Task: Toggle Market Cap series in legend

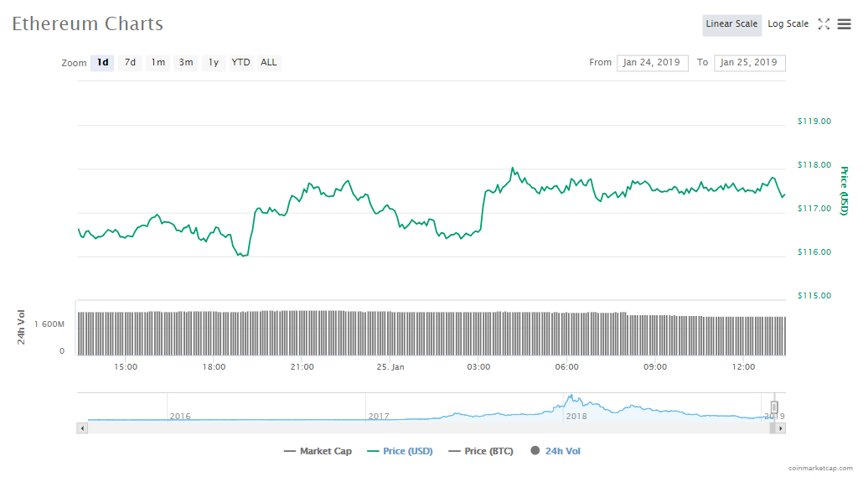Action: point(318,451)
